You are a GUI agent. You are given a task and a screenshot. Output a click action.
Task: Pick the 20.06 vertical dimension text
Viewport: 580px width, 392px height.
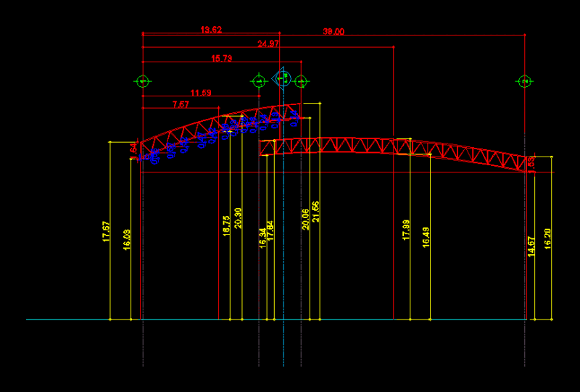305,220
